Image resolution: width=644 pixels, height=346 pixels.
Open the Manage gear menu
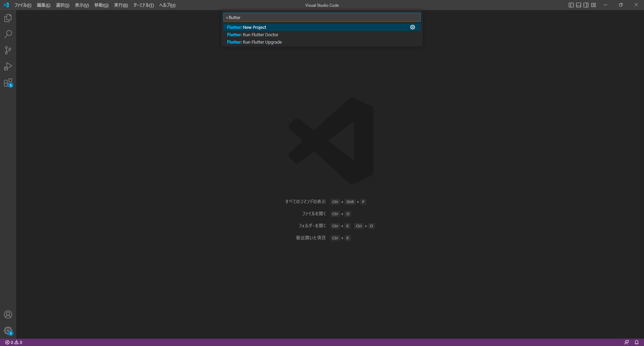[8, 331]
